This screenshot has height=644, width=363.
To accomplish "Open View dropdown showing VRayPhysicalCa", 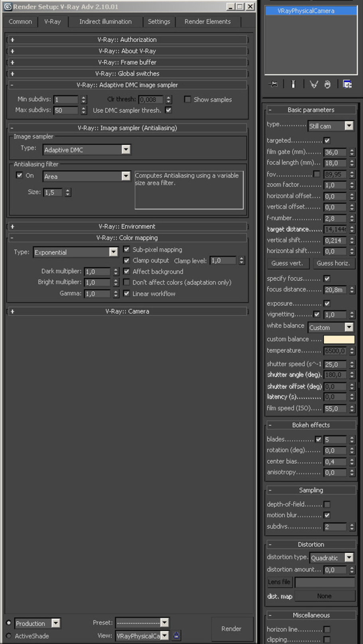I will [142, 636].
